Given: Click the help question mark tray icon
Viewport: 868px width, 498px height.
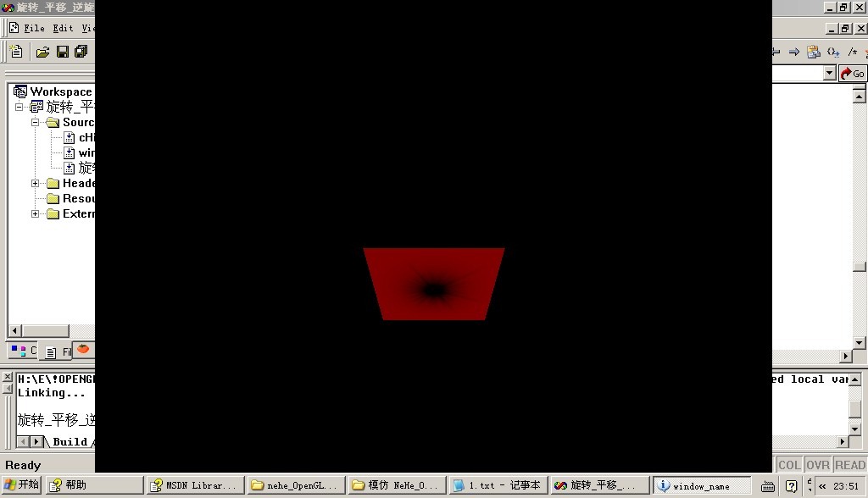Looking at the screenshot, I should tap(792, 486).
